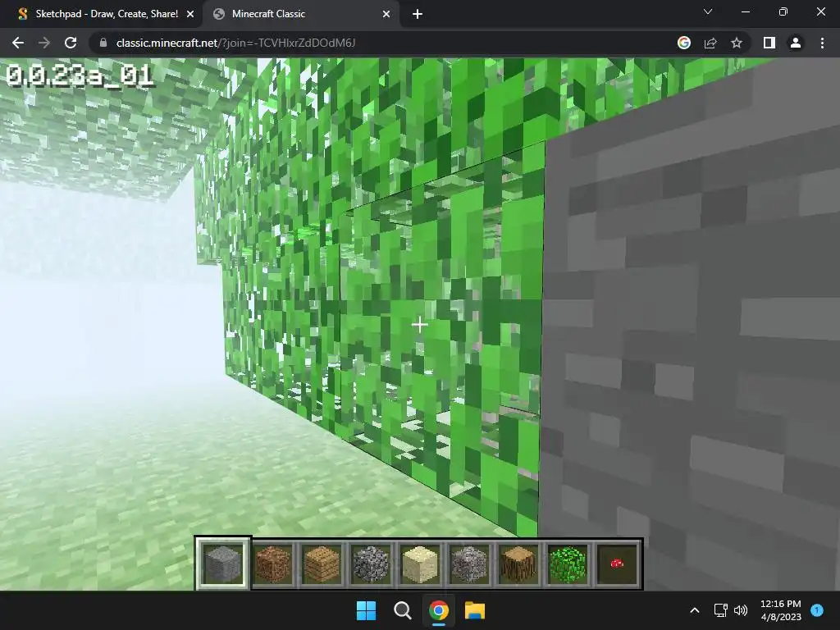Open Chrome from the taskbar
Image resolution: width=840 pixels, height=630 pixels.
[438, 610]
